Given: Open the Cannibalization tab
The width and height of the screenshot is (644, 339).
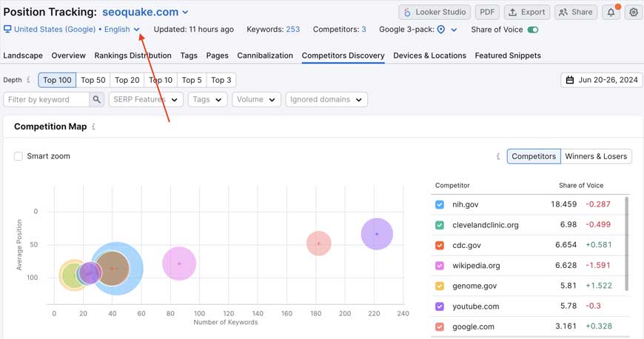Looking at the screenshot, I should click(265, 56).
